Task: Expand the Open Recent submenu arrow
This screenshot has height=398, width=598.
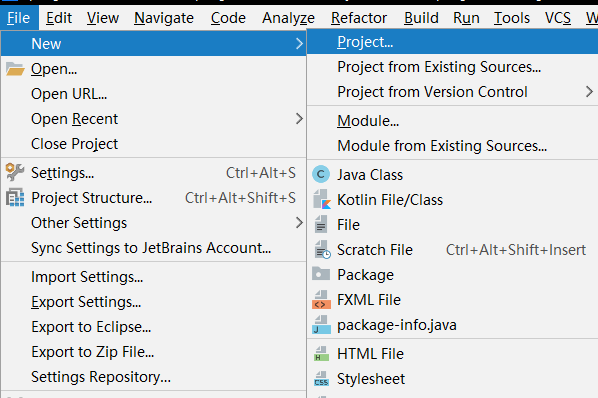Action: pyautogui.click(x=299, y=119)
